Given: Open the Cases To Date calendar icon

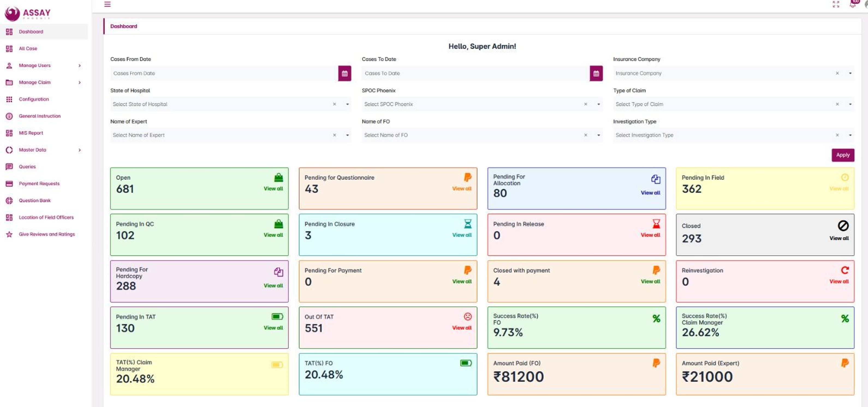Looking at the screenshot, I should pyautogui.click(x=596, y=73).
